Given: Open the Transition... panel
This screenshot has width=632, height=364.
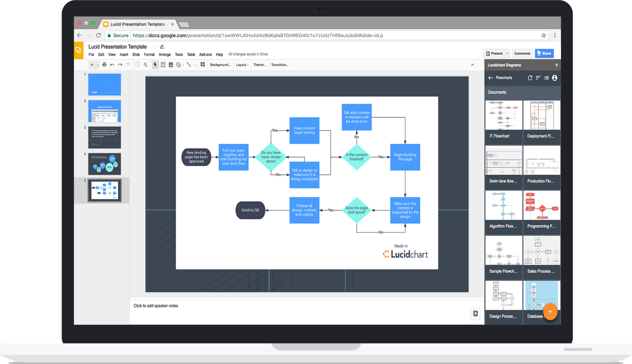Looking at the screenshot, I should [280, 65].
